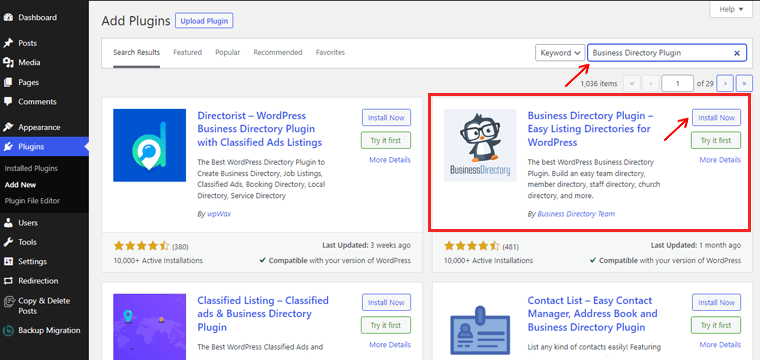Image resolution: width=760 pixels, height=360 pixels.
Task: Click Last Updated: 1 month ago text
Action: [696, 245]
